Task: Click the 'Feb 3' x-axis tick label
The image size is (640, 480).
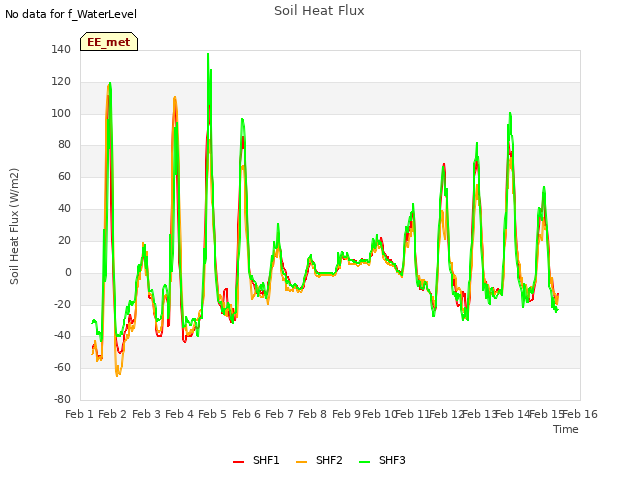Action: [x=146, y=414]
